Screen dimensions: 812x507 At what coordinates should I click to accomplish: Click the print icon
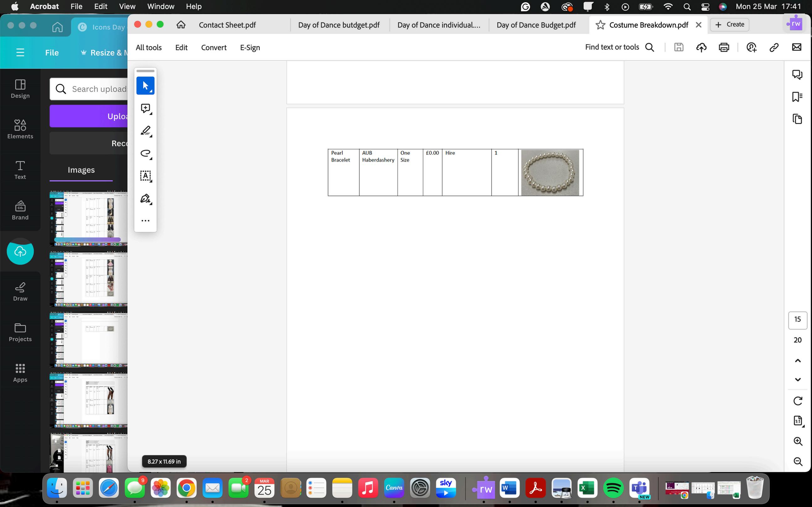724,47
